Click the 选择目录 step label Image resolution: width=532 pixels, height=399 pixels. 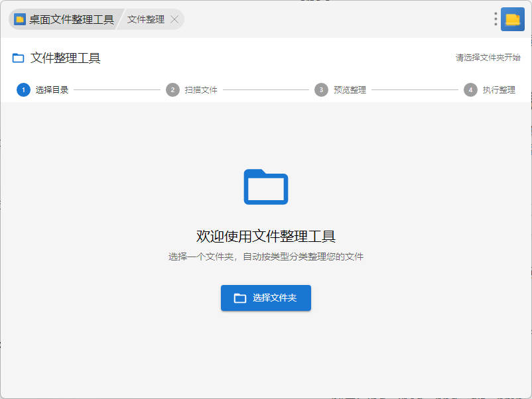pos(52,90)
